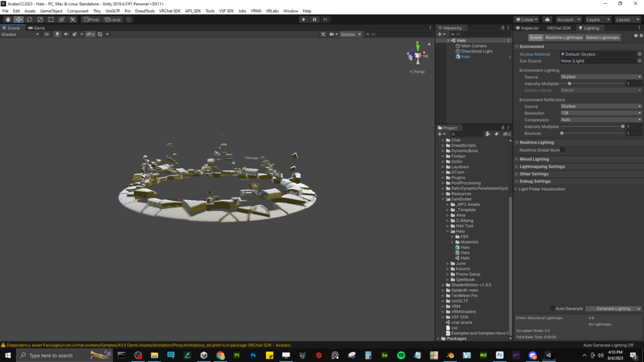Open reflections Resolution dropdown
Viewport: 644px width, 362px height.
pyautogui.click(x=601, y=113)
